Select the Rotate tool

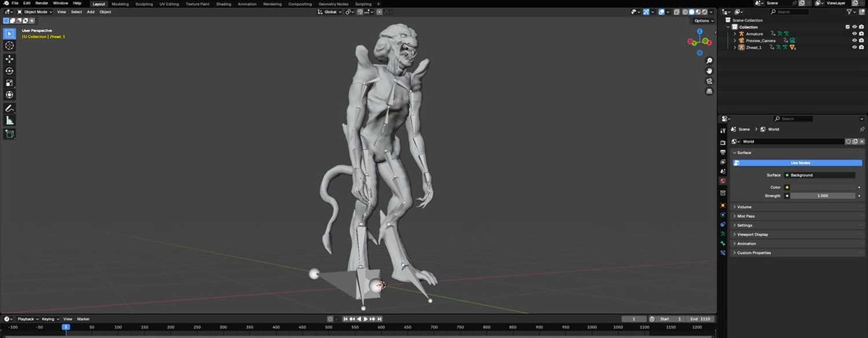[x=9, y=71]
